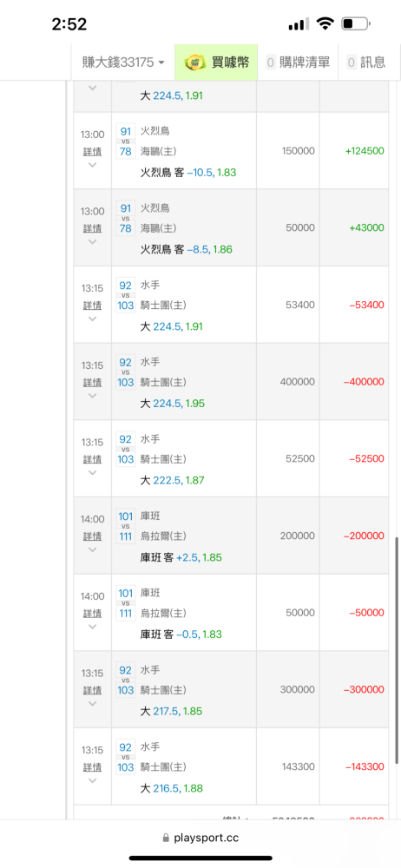Expand chevron under 火烈鳥 -8.5 row
The image size is (401, 868).
pyautogui.click(x=93, y=241)
